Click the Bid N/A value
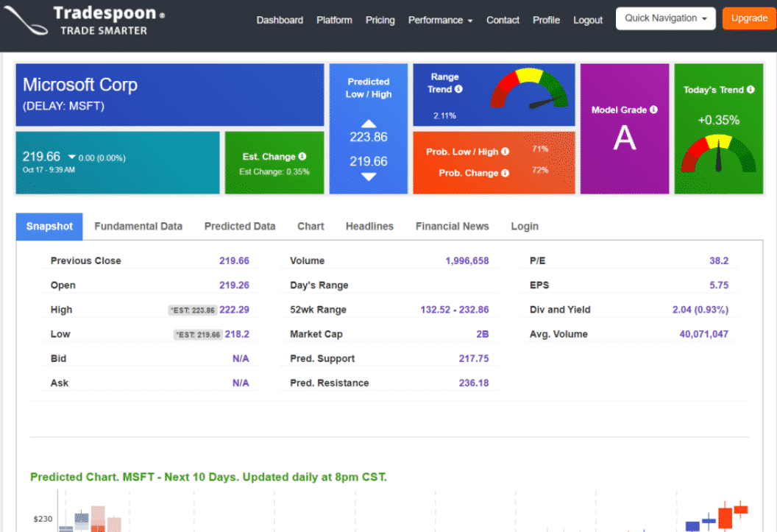Screen dimensions: 777x532 [241, 358]
